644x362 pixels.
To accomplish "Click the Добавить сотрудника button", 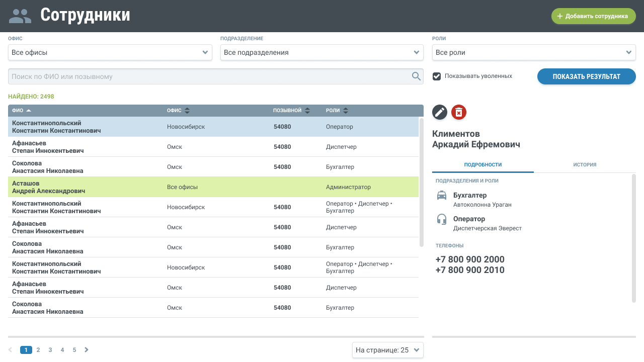I will (593, 16).
